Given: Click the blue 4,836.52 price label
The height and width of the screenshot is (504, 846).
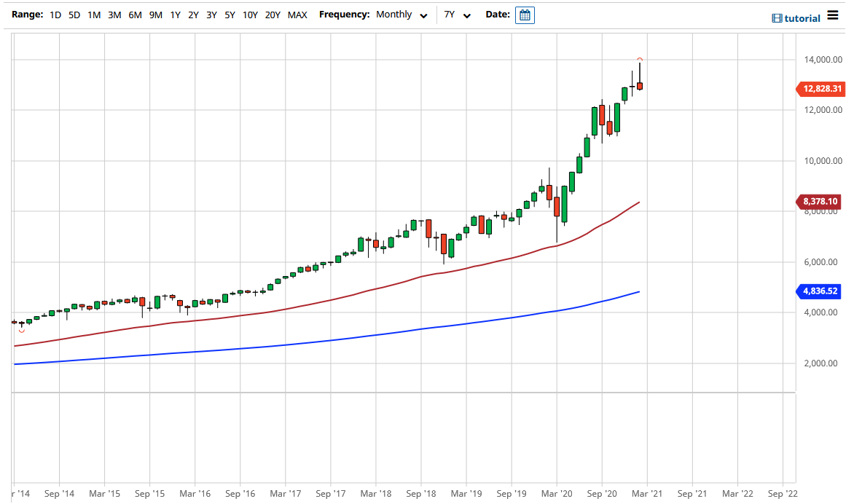Looking at the screenshot, I should pyautogui.click(x=819, y=291).
